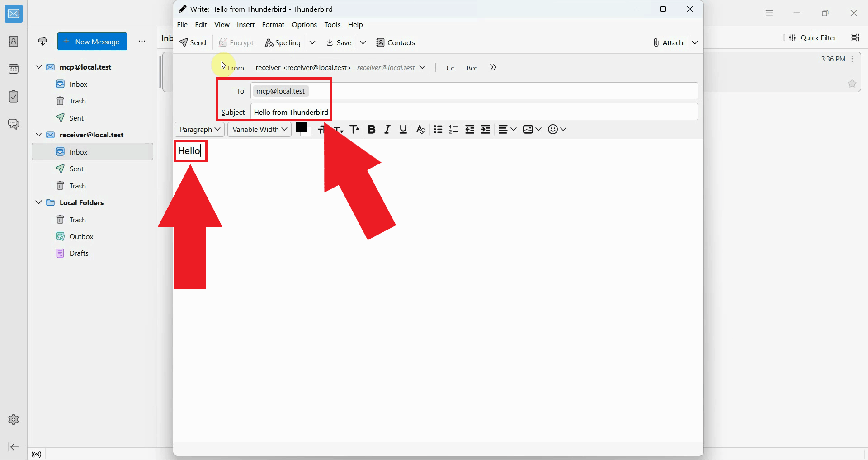Open the Tasks space in the sidebar

pos(13,96)
